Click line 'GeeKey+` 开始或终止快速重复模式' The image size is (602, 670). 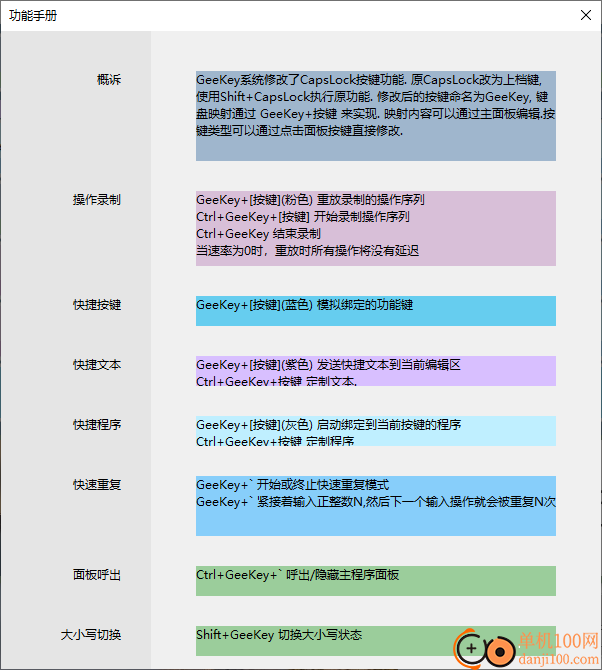pos(292,485)
